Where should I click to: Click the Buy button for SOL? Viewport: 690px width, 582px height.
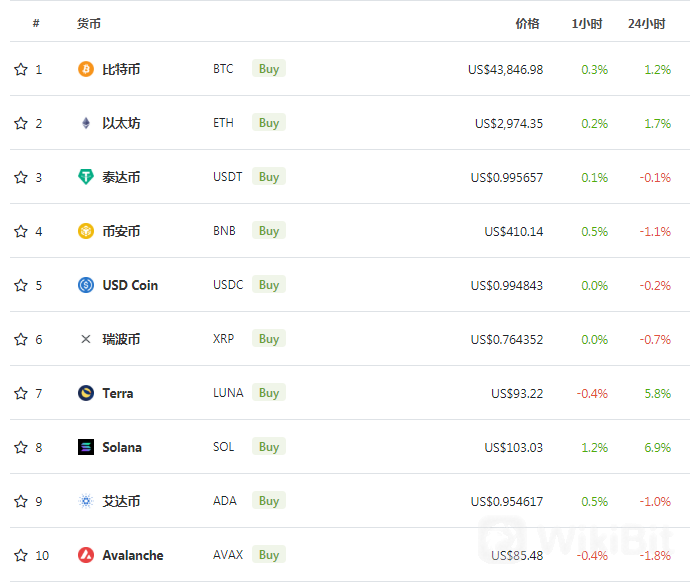pyautogui.click(x=269, y=447)
